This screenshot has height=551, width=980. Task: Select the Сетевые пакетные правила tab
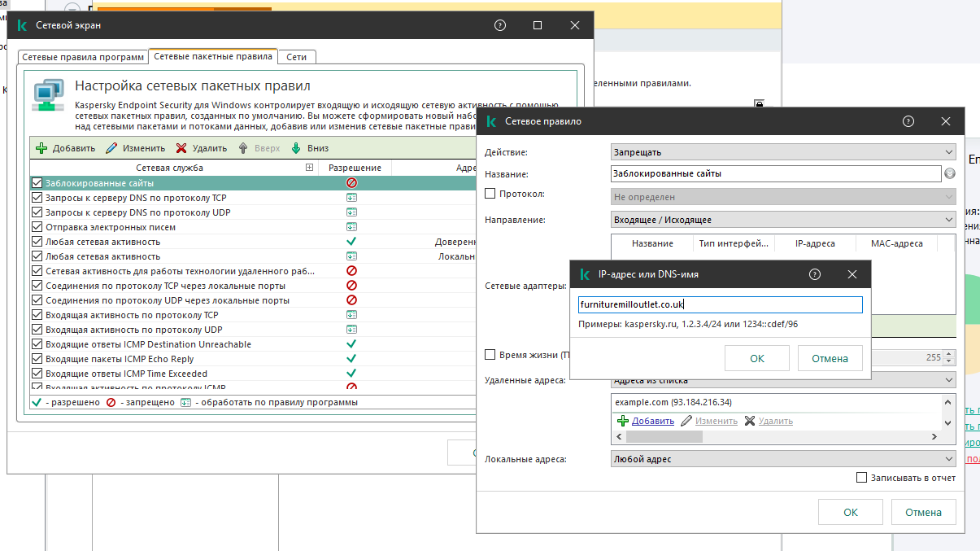(213, 57)
